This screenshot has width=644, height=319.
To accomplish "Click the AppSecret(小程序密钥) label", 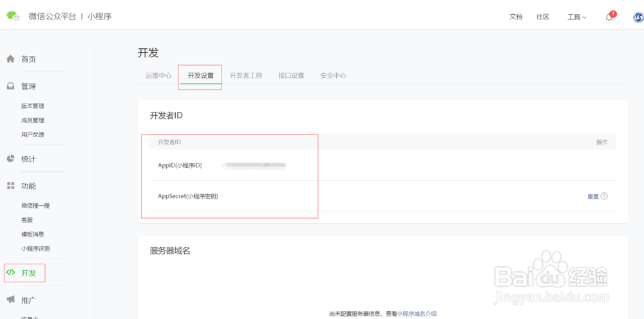I will click(x=187, y=196).
